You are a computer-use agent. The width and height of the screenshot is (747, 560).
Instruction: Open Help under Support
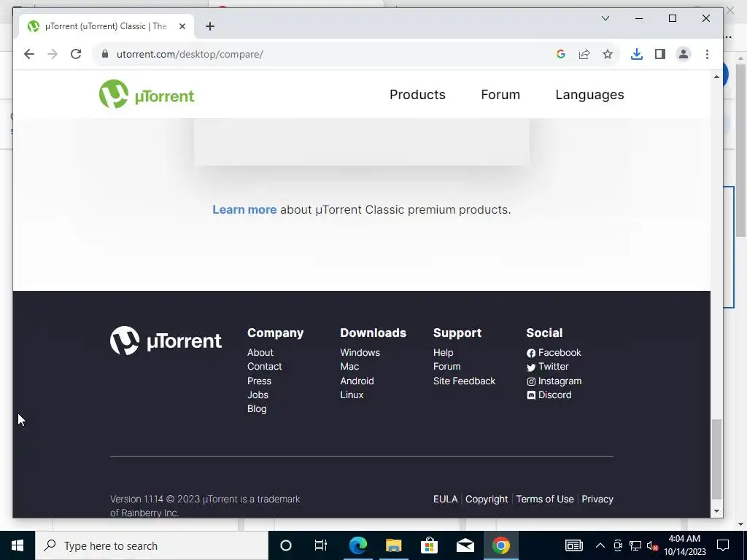443,352
